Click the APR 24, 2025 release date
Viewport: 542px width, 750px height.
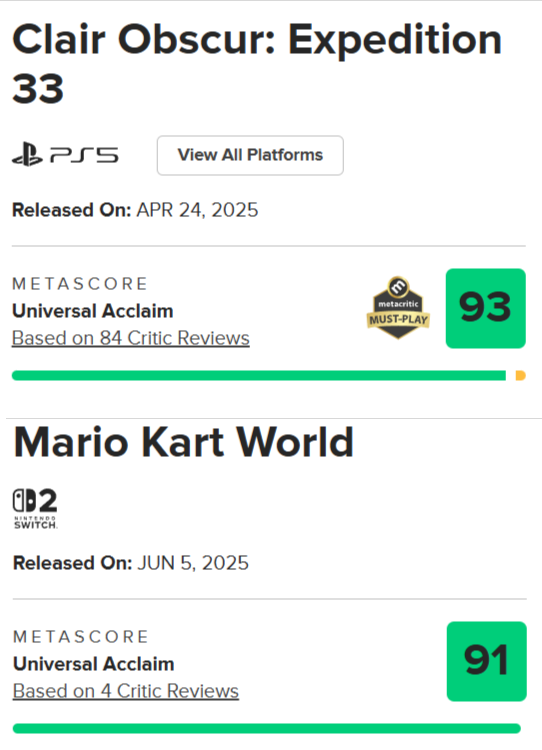tap(198, 210)
